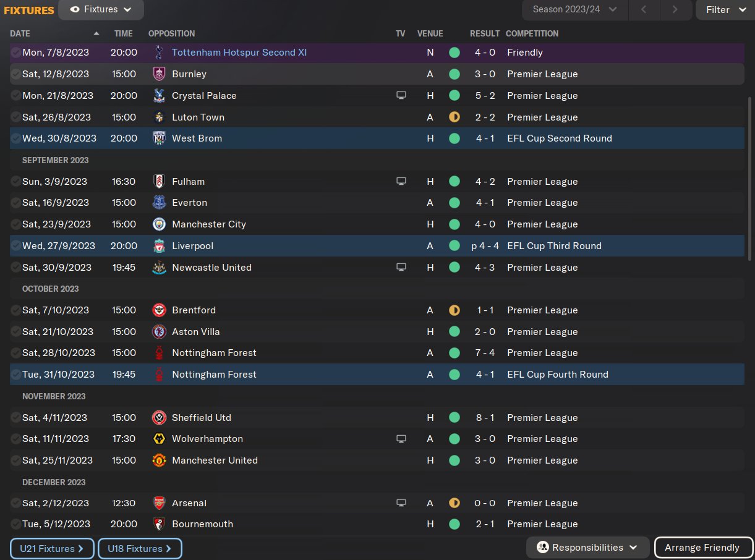Open the Filter dropdown

(725, 10)
